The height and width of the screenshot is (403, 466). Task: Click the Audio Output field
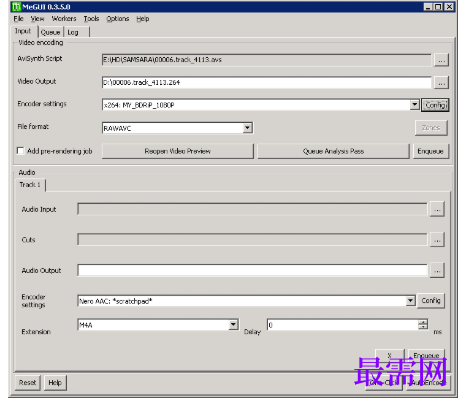click(252, 270)
